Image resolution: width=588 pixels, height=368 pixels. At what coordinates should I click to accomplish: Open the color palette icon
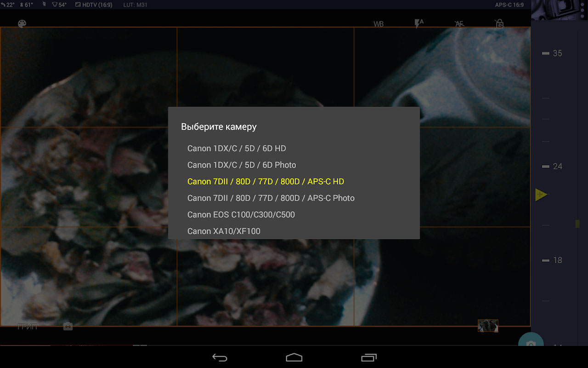tap(22, 24)
